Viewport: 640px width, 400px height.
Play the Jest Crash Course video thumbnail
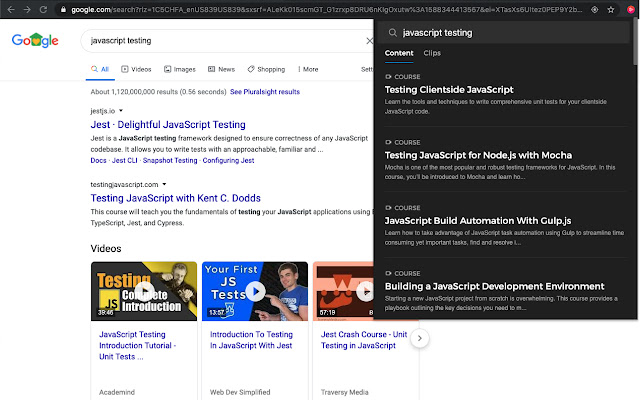coord(344,291)
